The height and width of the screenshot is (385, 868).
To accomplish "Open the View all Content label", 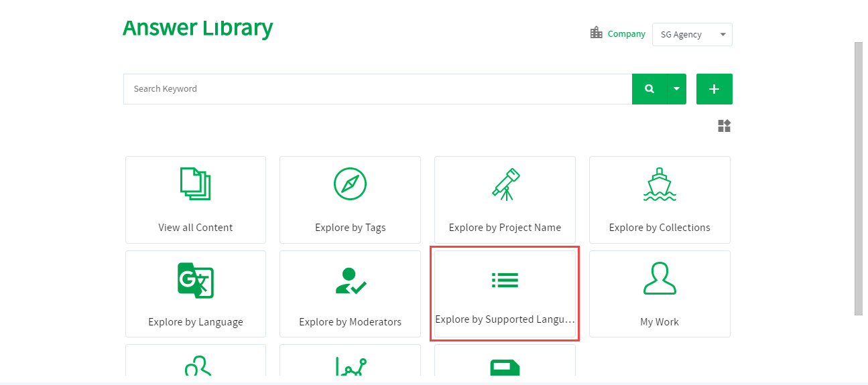I will click(x=196, y=228).
